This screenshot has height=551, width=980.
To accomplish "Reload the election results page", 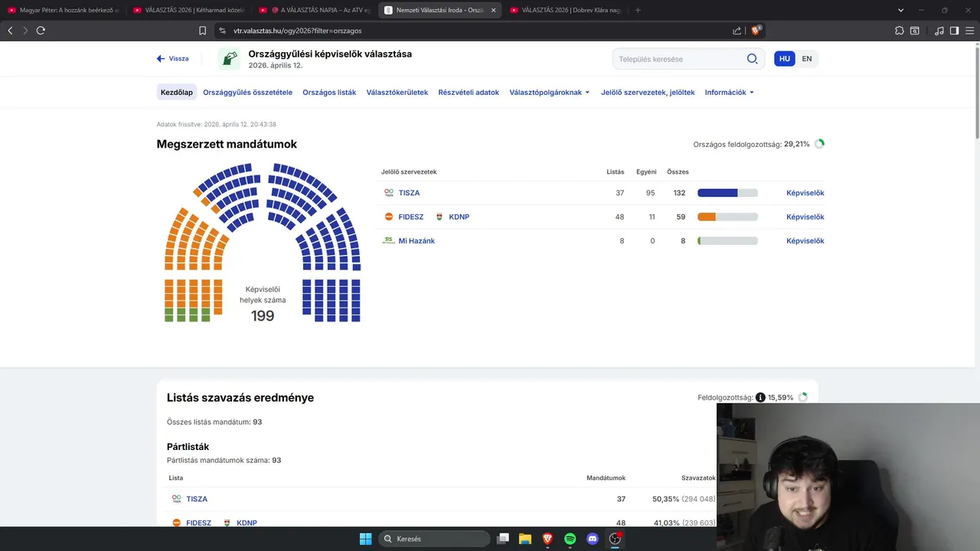I will (x=41, y=31).
